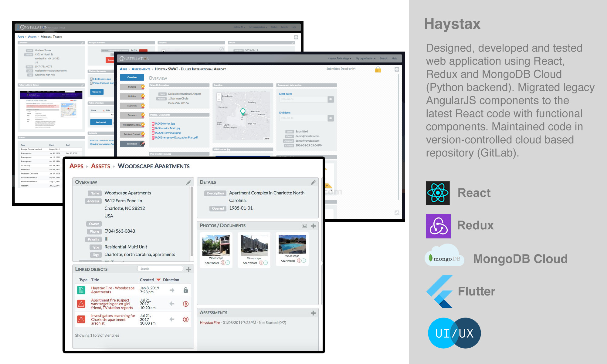Edit the Details panel pencil icon

click(313, 182)
